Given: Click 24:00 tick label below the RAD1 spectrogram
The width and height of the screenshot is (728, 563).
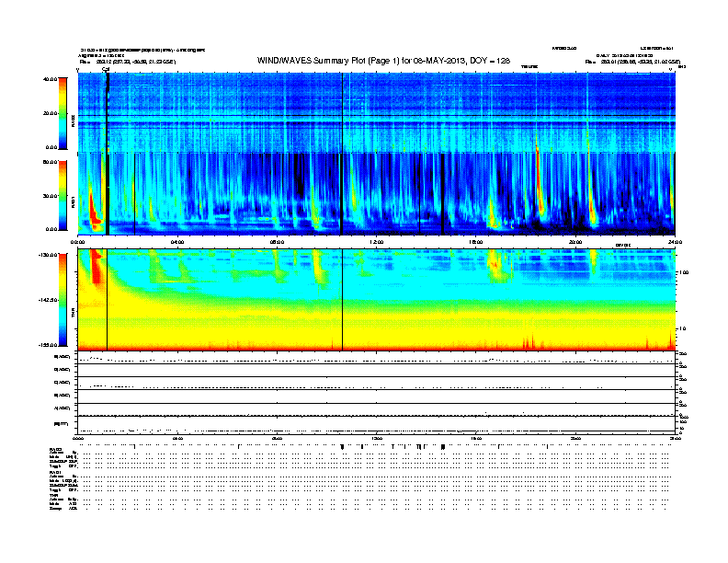Looking at the screenshot, I should (x=675, y=242).
